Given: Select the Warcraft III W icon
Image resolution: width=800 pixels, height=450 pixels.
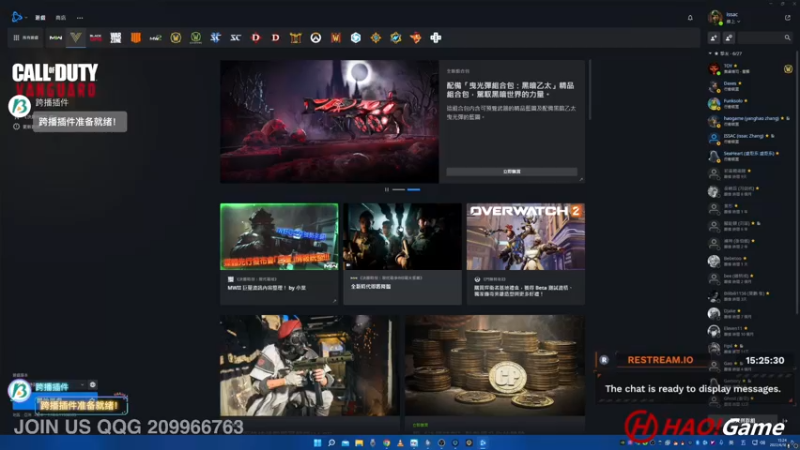Looking at the screenshot, I should pos(335,38).
